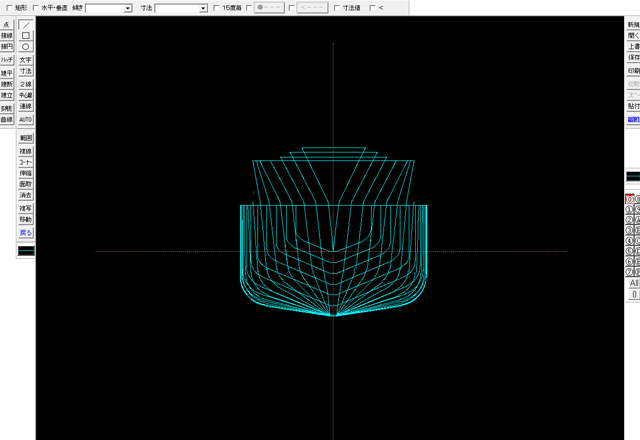Select the 面取 chamfer tool
Viewport: 640px width, 440px height.
[x=26, y=184]
